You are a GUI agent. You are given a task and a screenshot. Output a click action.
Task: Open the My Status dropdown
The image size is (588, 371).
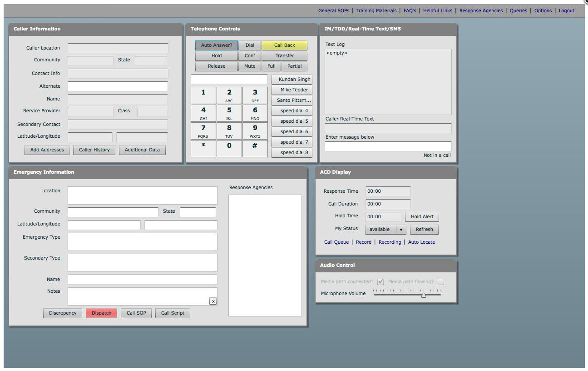tap(385, 230)
